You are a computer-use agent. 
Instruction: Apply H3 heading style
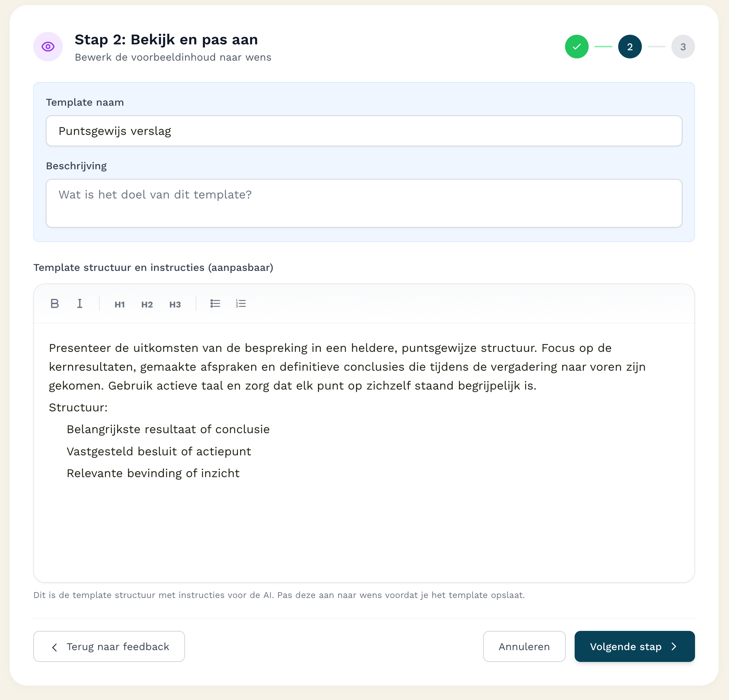pyautogui.click(x=175, y=305)
